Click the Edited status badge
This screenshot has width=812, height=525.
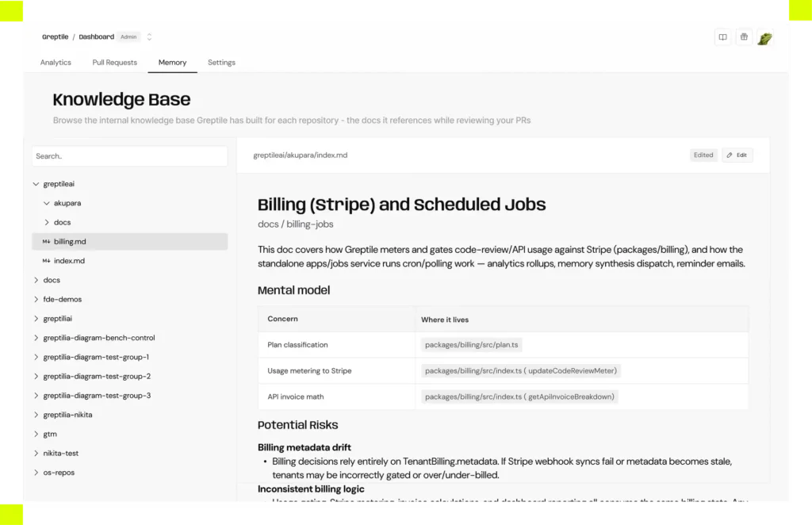pyautogui.click(x=703, y=155)
